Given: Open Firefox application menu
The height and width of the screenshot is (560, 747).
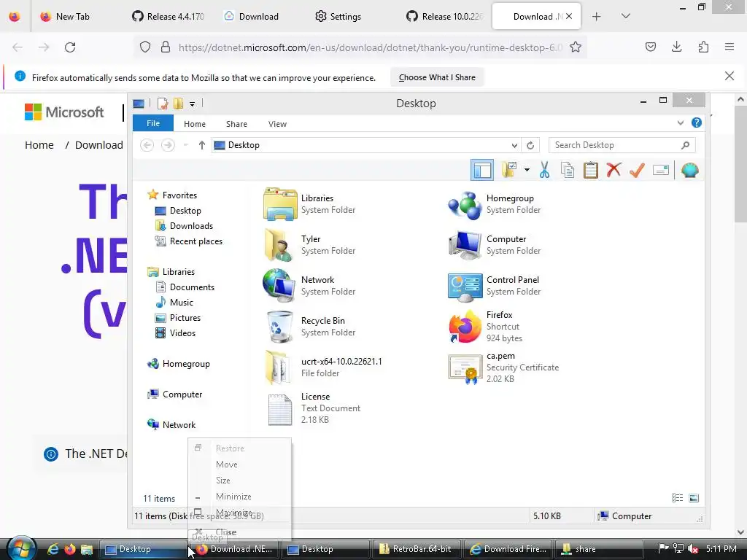Looking at the screenshot, I should 729,47.
